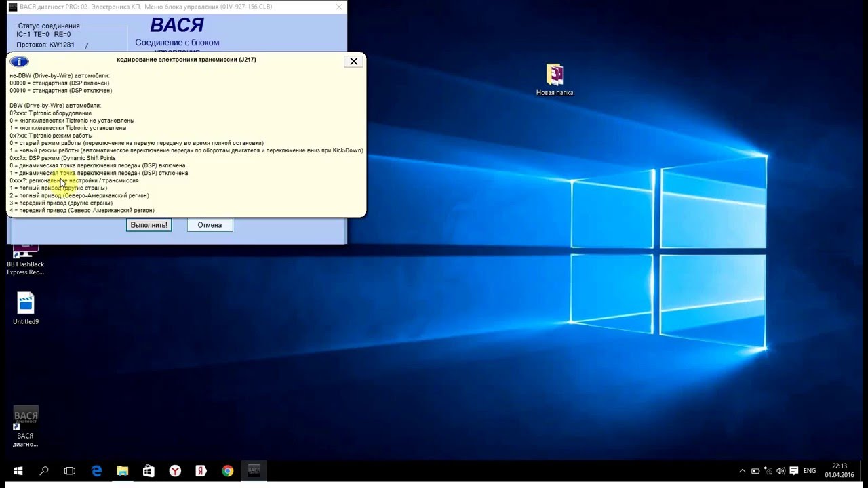This screenshot has width=868, height=488.
Task: Open File Explorer from the taskbar
Action: coord(123,471)
